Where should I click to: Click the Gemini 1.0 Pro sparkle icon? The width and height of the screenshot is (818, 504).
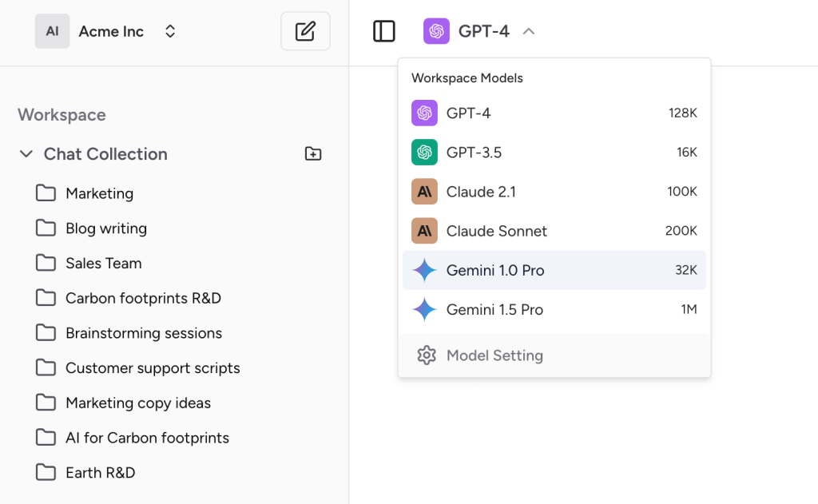[425, 270]
